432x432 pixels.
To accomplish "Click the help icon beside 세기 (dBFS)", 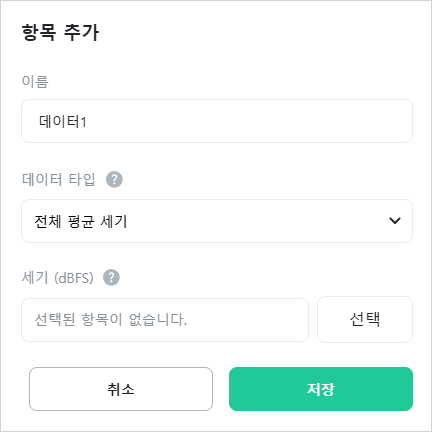I will click(x=111, y=277).
